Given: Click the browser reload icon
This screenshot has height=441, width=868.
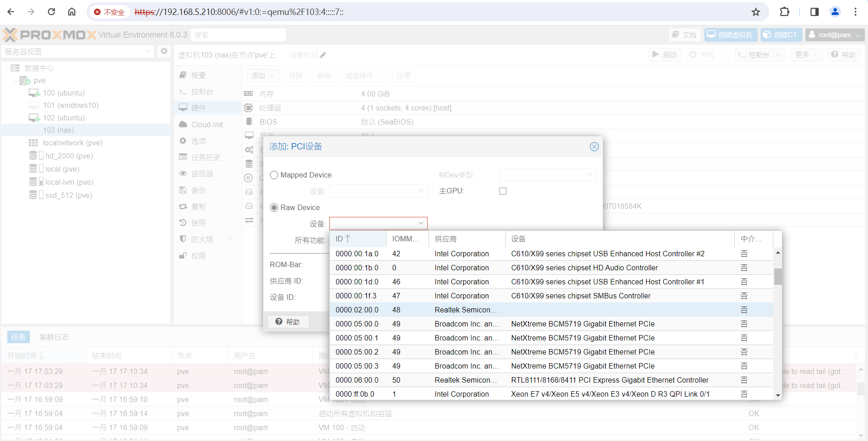Looking at the screenshot, I should pyautogui.click(x=51, y=12).
